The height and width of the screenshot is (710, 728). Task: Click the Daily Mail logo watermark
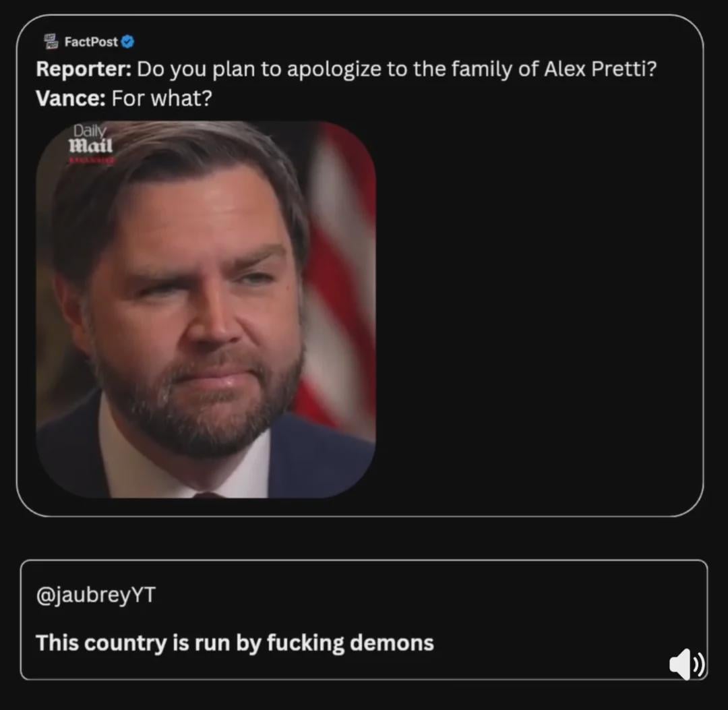tap(90, 140)
